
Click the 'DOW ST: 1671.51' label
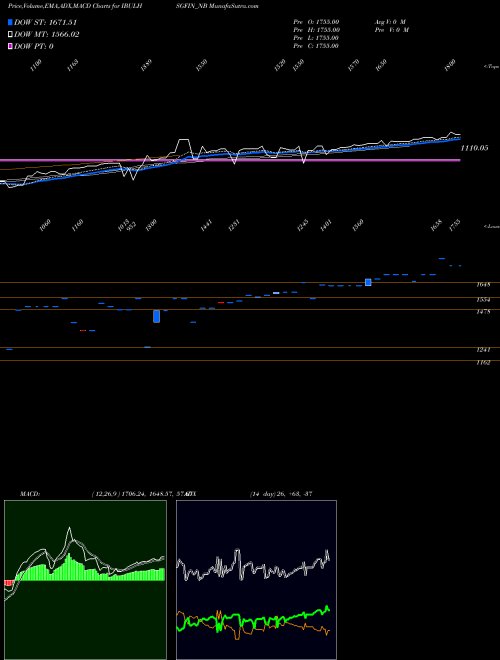click(x=45, y=23)
